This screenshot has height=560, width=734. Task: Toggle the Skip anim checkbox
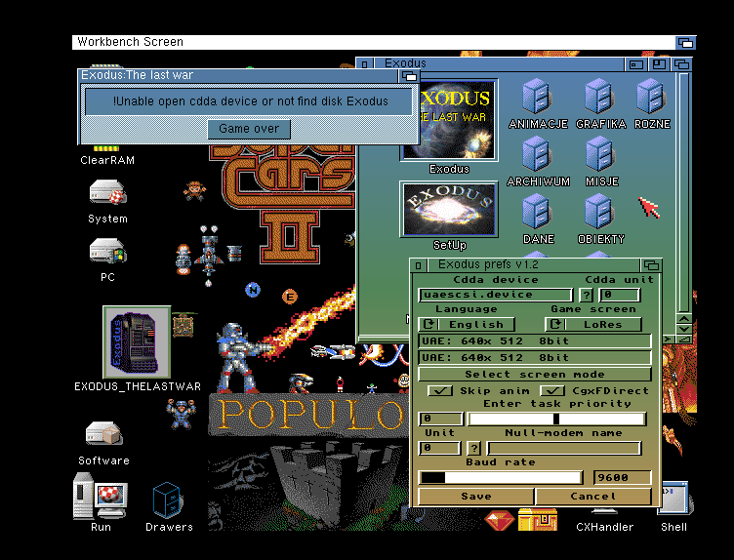[x=440, y=390]
